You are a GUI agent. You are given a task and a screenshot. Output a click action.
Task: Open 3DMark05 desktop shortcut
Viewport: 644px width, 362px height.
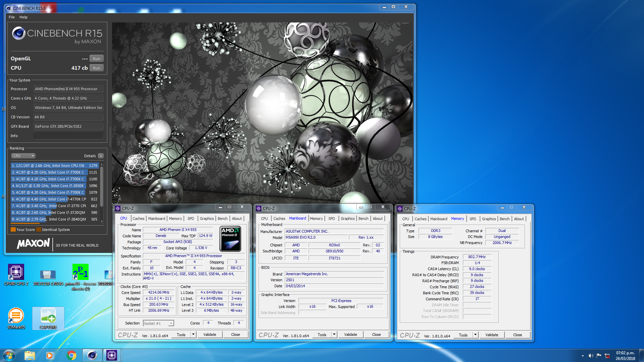16,318
